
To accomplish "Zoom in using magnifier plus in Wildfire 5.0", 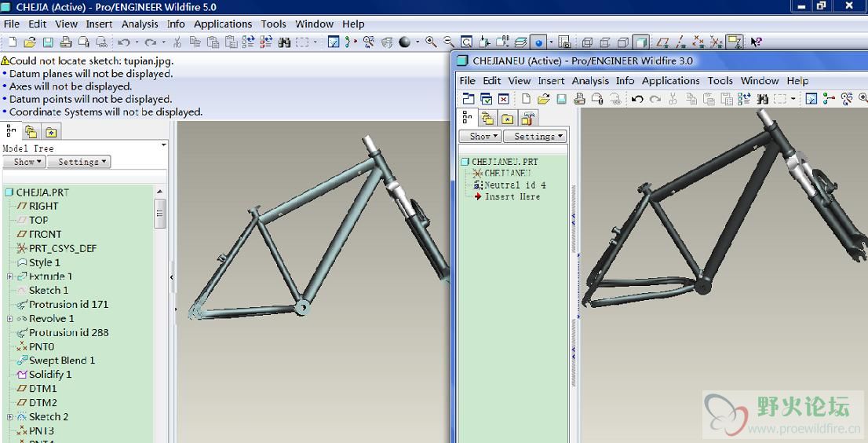I will click(431, 42).
